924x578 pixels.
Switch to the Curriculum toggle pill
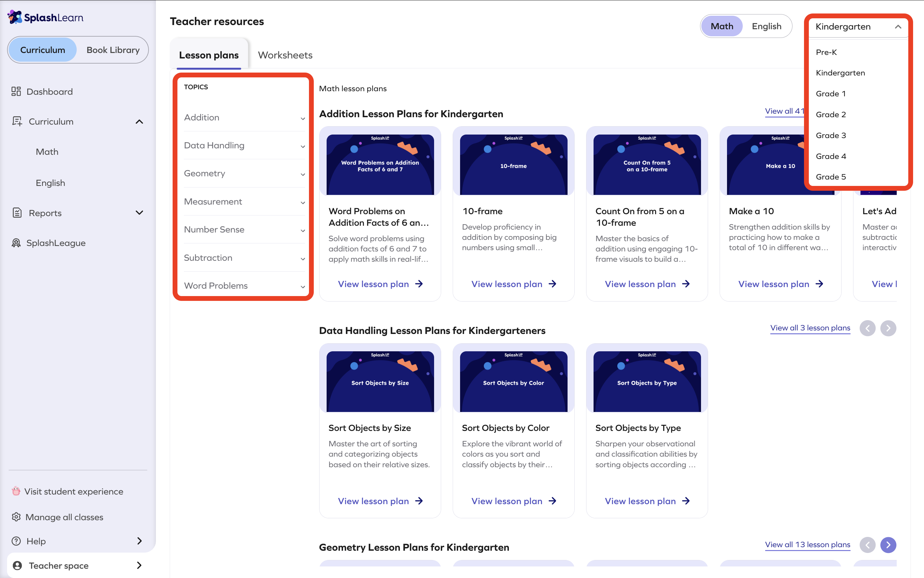tap(42, 50)
